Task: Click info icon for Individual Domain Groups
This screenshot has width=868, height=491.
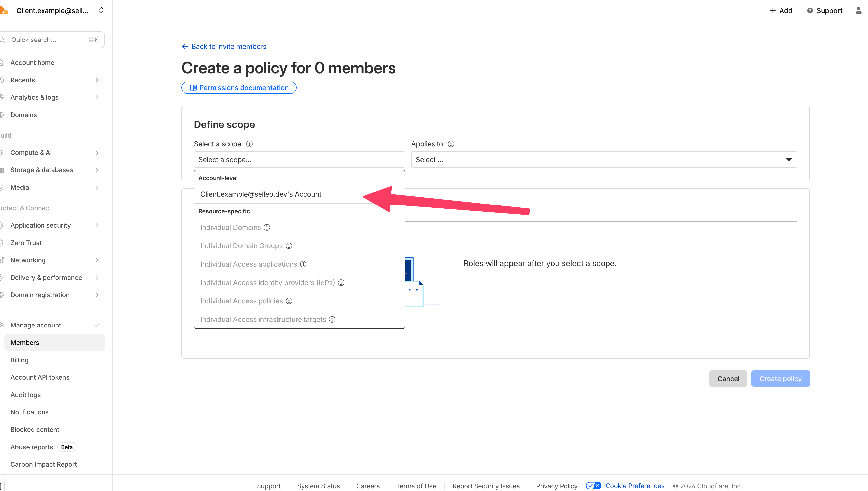Action: click(289, 246)
